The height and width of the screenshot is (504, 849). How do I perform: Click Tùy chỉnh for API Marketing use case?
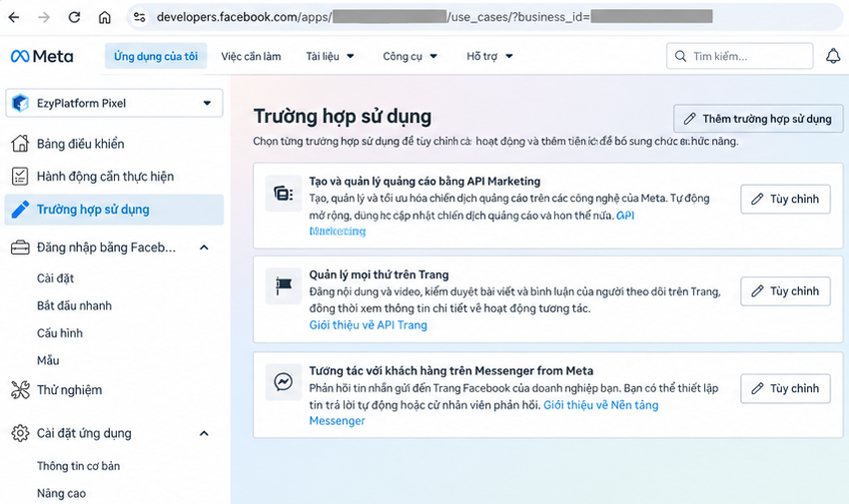click(x=785, y=199)
